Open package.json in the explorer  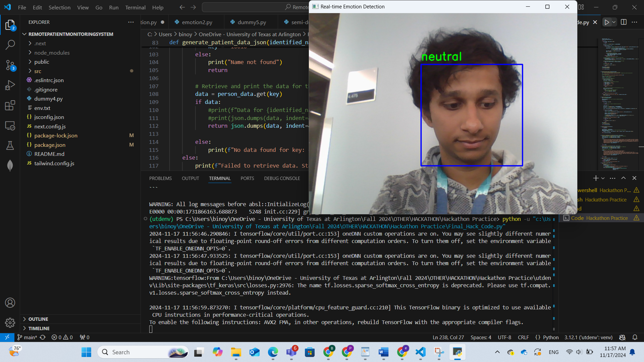(50, 145)
